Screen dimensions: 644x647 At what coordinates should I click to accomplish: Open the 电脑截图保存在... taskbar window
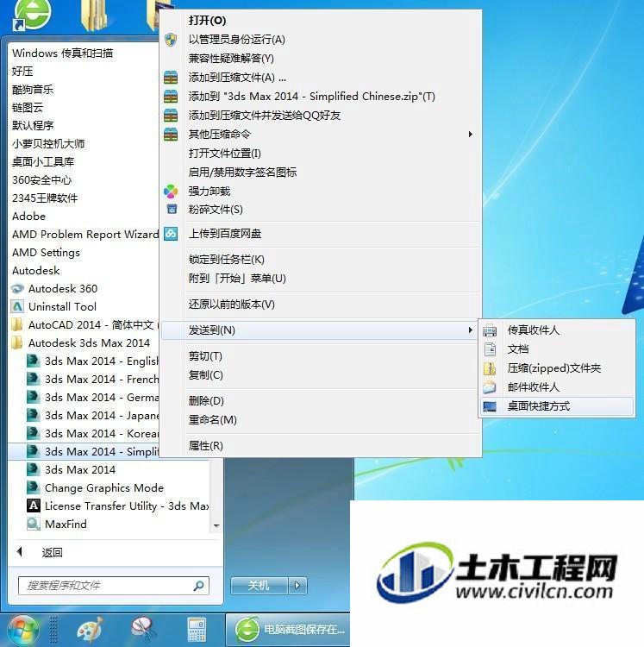pos(289,630)
